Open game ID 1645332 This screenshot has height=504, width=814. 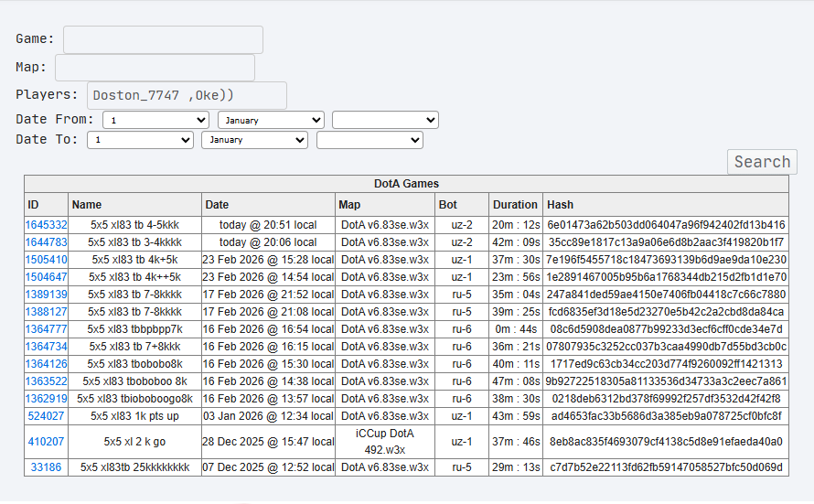click(x=47, y=225)
